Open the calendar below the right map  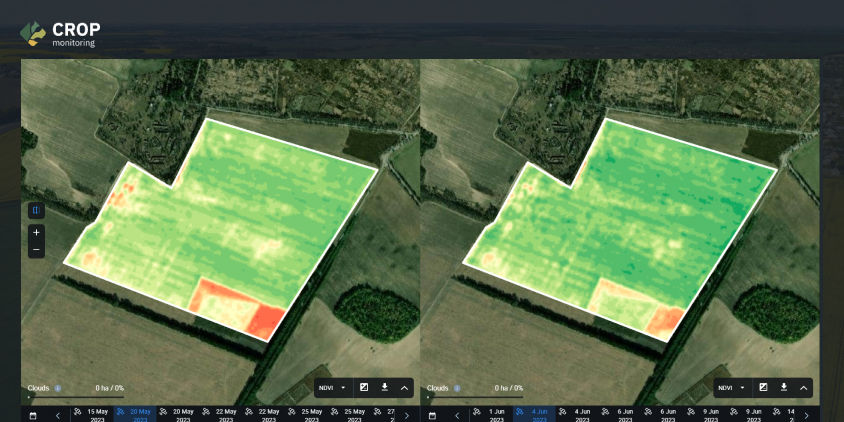pyautogui.click(x=432, y=416)
